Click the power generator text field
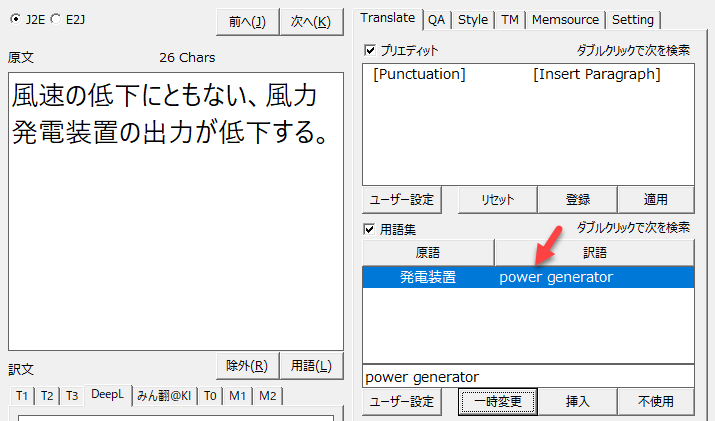 coord(527,377)
